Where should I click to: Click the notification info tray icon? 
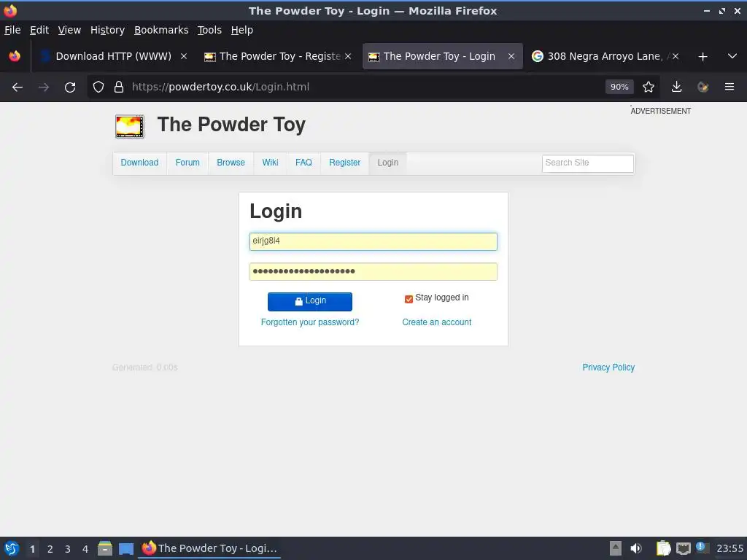(701, 547)
